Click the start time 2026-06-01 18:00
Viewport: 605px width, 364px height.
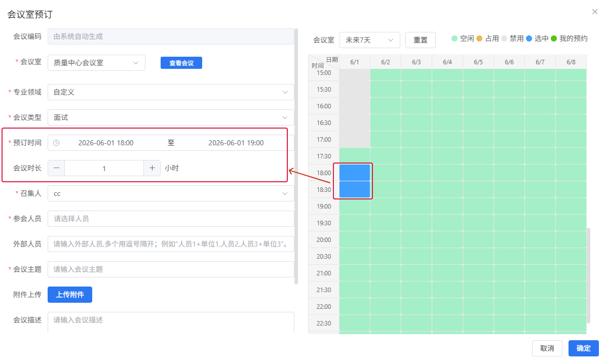click(x=106, y=143)
